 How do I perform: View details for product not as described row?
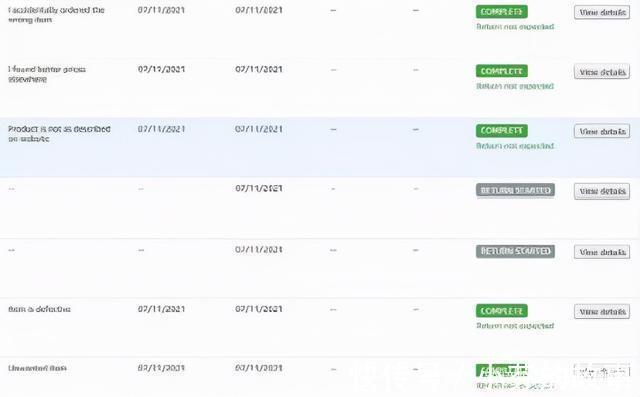click(x=602, y=131)
